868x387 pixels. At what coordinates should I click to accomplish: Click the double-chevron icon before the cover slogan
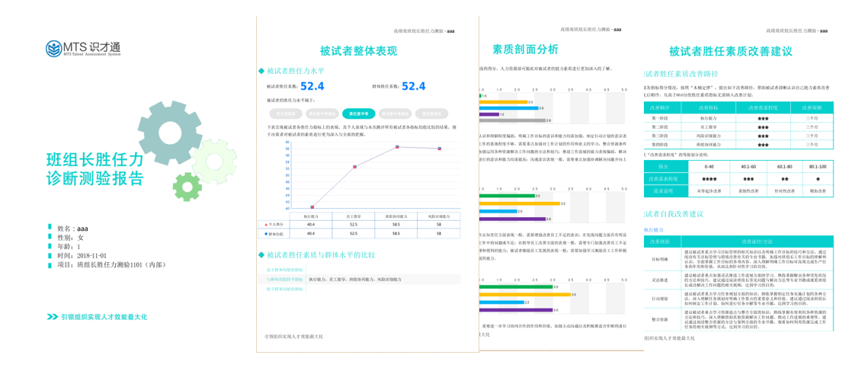tap(53, 317)
